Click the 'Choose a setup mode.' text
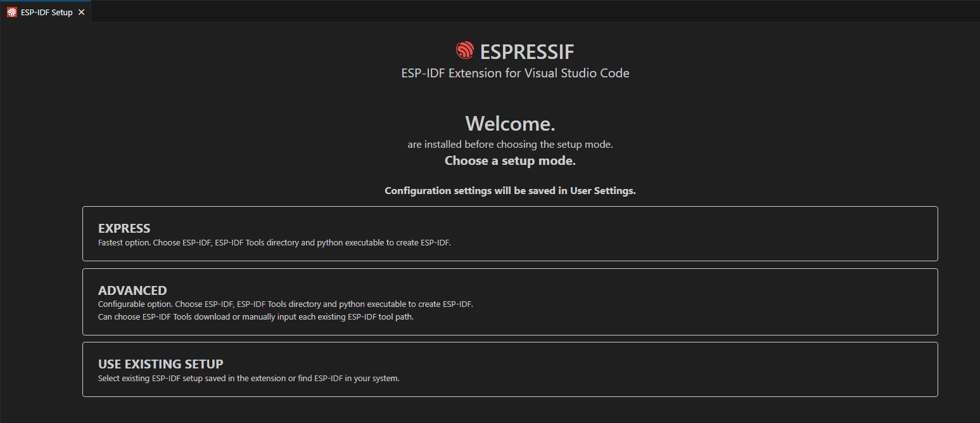 (510, 161)
